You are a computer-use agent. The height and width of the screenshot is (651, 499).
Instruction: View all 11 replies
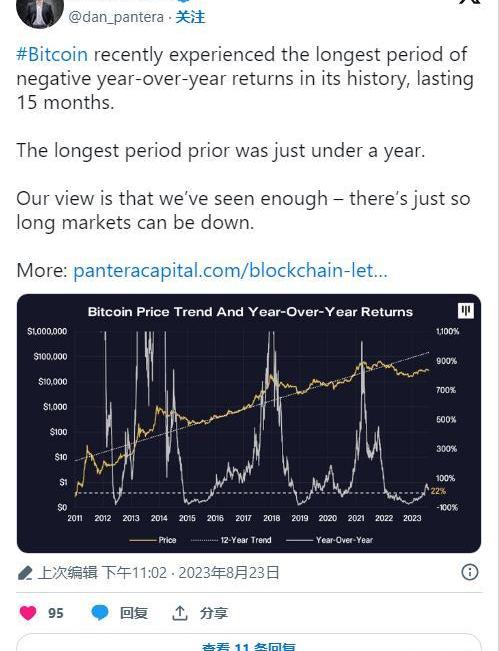coord(249,647)
